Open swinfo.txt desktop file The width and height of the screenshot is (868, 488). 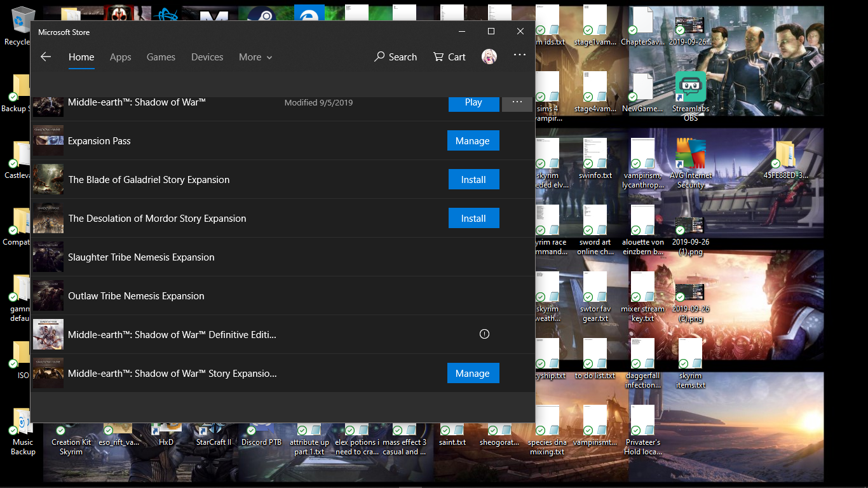[x=595, y=159]
